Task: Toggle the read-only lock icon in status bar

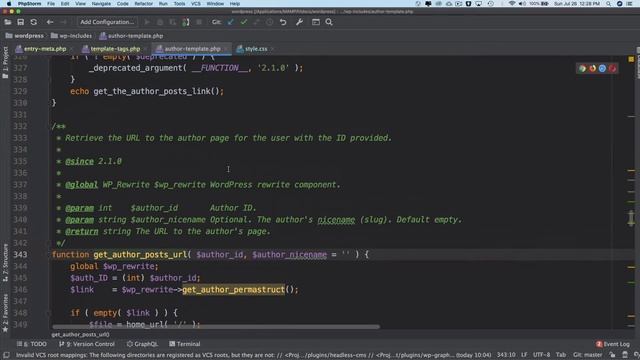Action: (x=612, y=355)
